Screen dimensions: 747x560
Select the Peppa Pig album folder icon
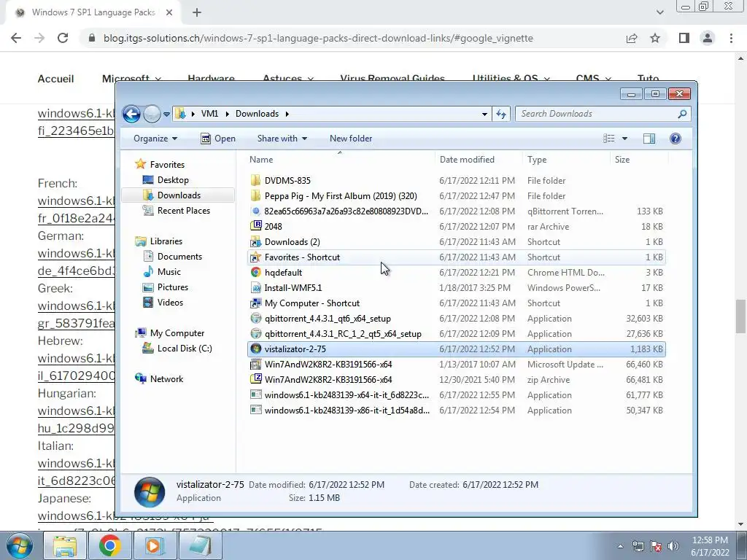256,195
